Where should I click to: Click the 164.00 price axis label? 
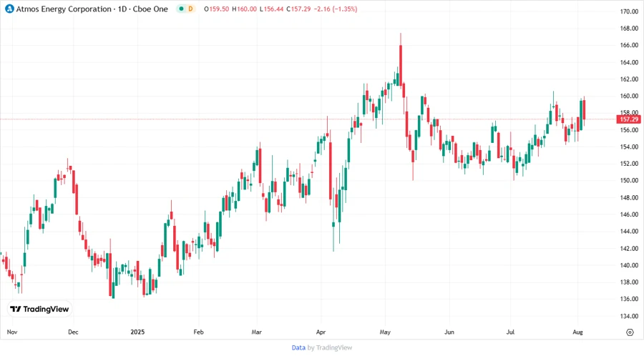[629, 62]
